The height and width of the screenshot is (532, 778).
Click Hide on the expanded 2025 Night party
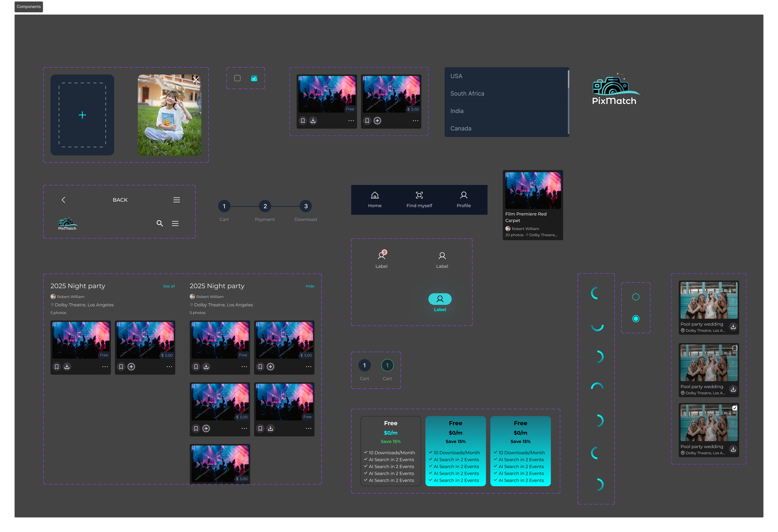coord(310,286)
